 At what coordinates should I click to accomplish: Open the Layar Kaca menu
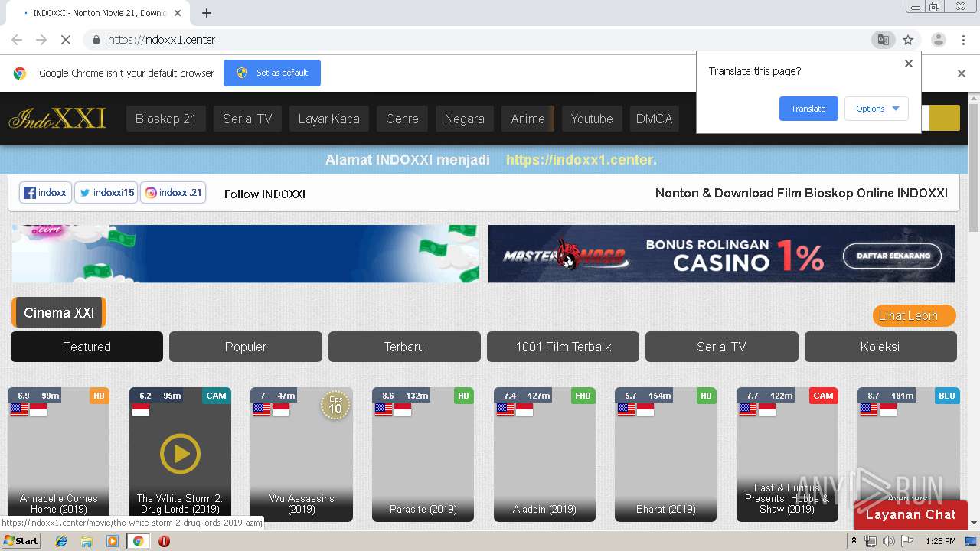point(328,119)
